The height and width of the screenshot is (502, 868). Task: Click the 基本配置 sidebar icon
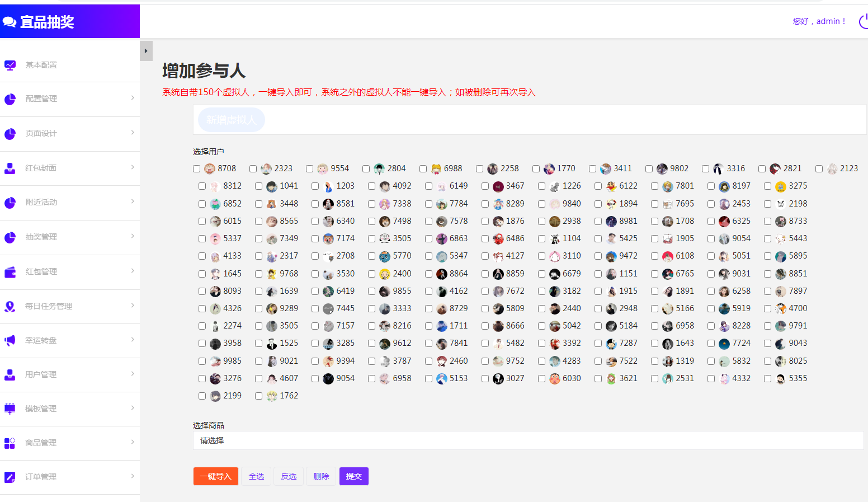pos(10,65)
